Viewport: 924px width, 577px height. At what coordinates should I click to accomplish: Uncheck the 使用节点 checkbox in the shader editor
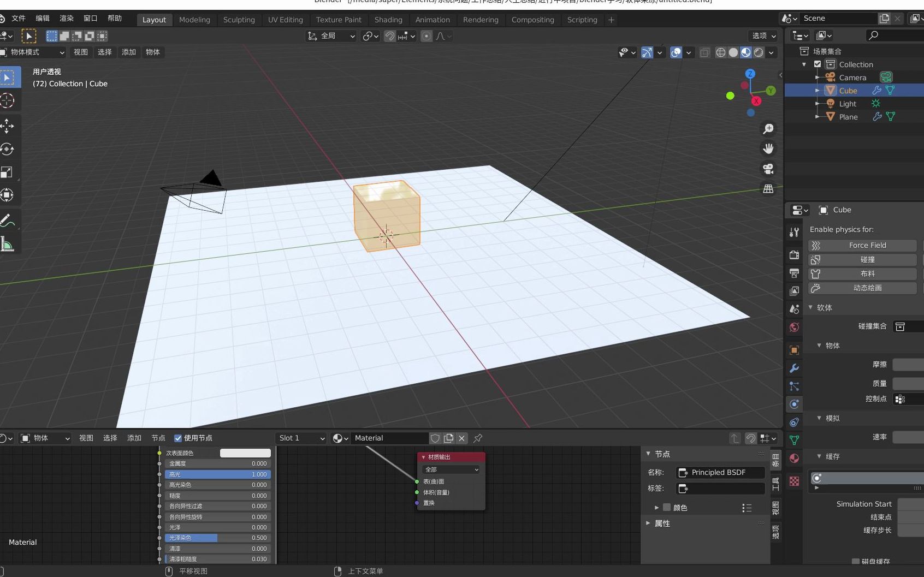tap(178, 438)
